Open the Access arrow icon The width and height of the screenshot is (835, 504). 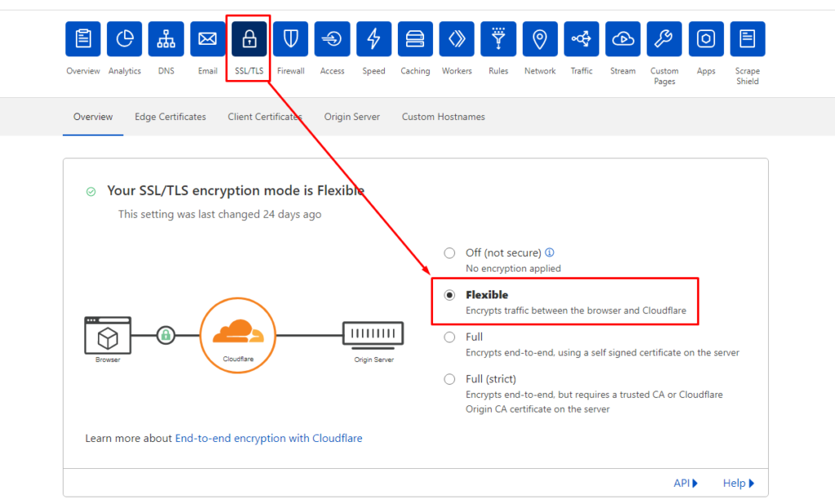(x=333, y=39)
